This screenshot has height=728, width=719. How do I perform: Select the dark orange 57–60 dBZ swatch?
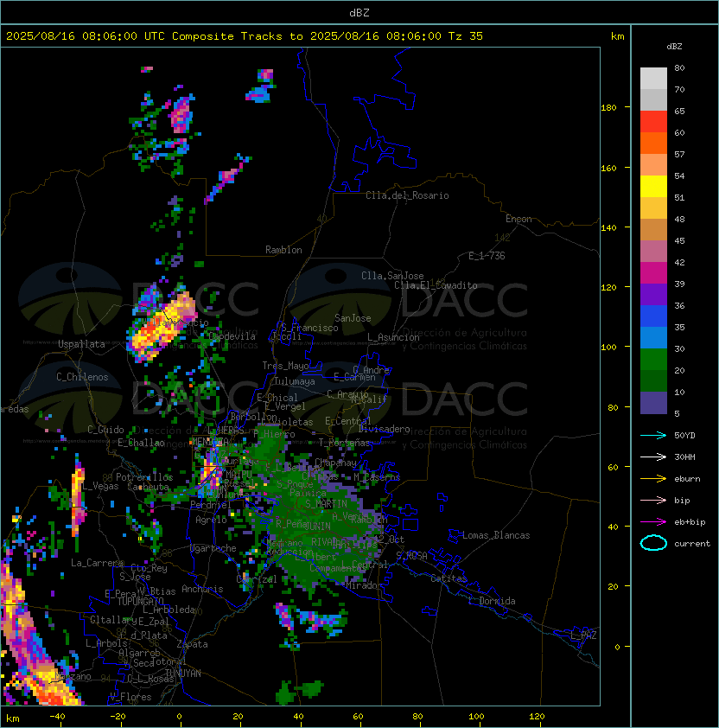[653, 143]
